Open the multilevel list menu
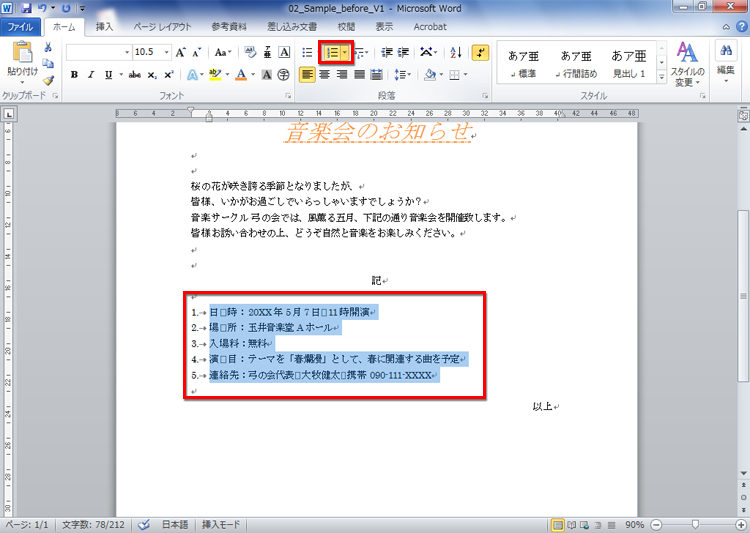The image size is (750, 533). 361,52
